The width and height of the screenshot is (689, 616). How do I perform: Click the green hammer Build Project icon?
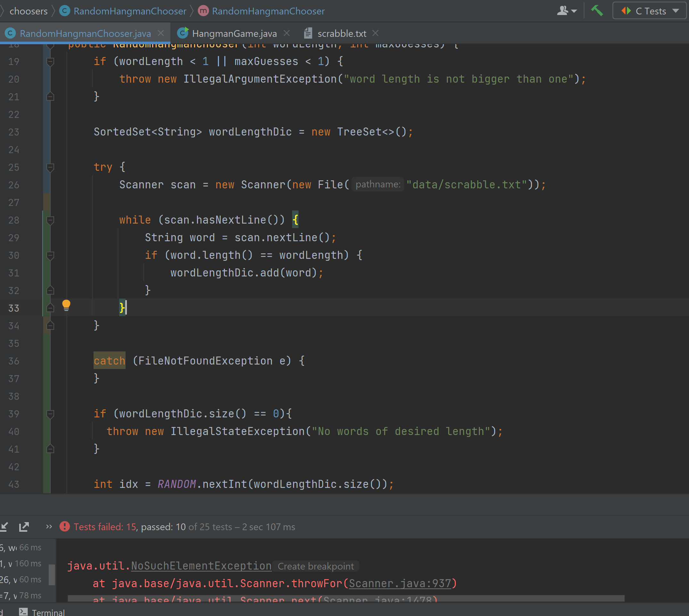[597, 11]
